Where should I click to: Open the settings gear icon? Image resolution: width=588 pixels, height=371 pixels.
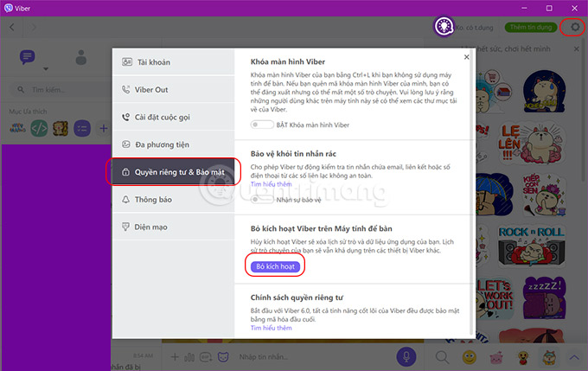(574, 27)
